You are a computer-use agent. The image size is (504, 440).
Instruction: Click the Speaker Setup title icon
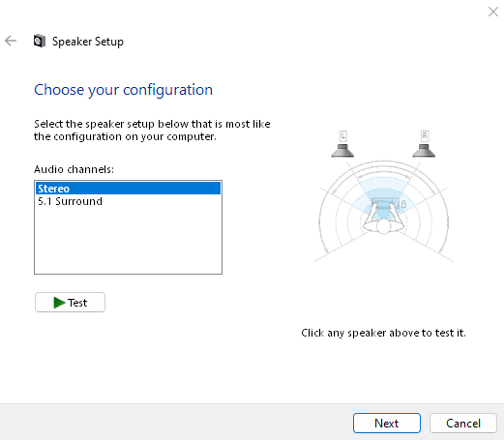pos(40,41)
